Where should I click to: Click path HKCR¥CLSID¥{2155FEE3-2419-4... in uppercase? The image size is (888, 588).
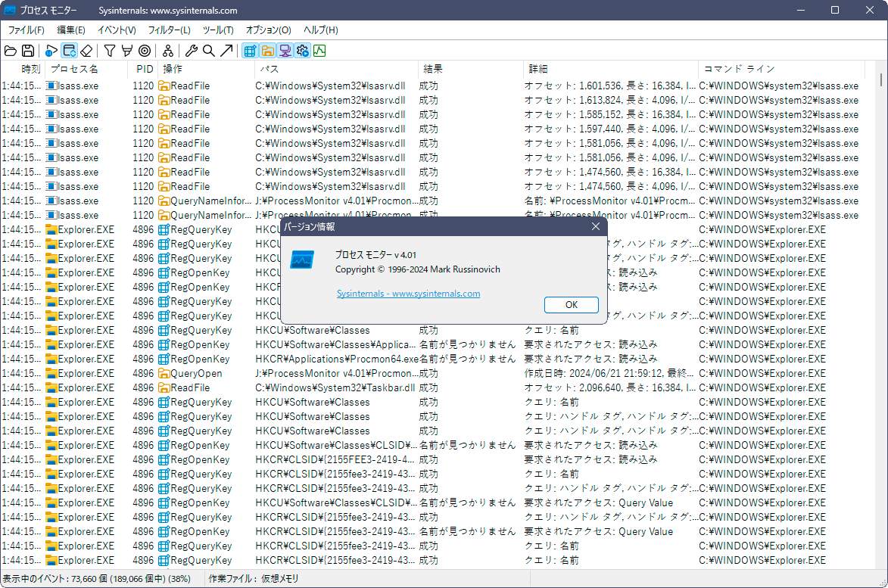point(335,459)
